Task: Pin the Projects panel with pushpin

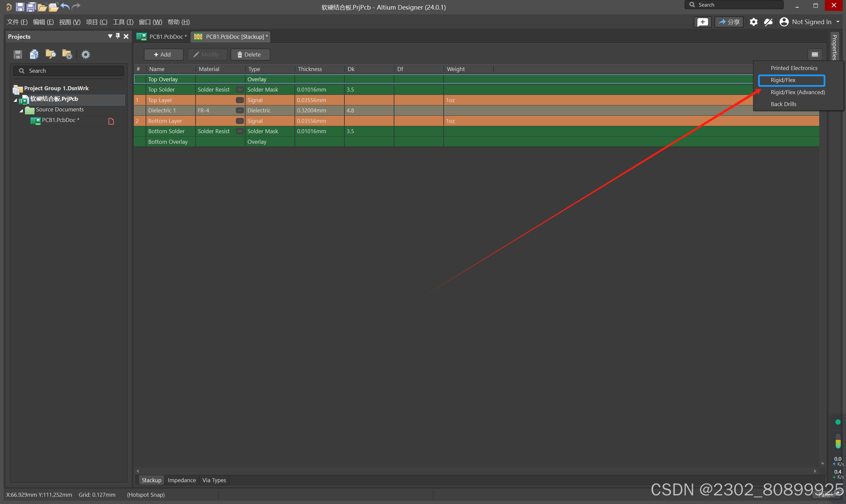Action: [x=118, y=36]
